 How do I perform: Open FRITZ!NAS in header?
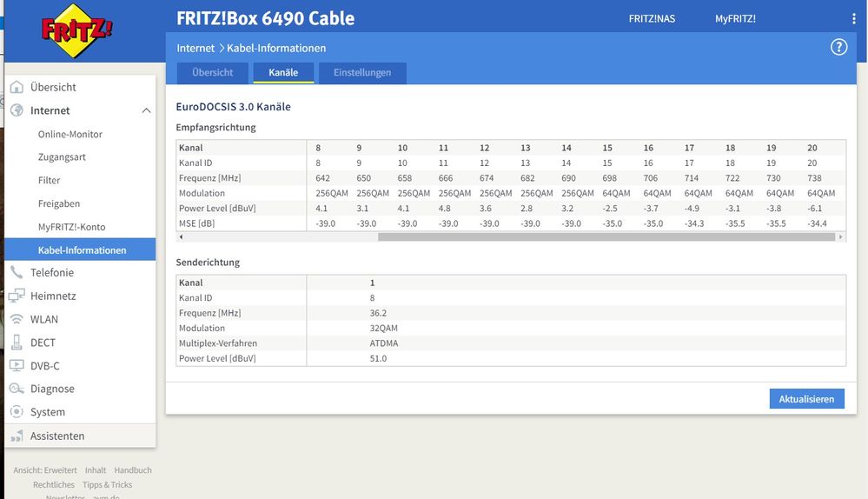click(652, 18)
